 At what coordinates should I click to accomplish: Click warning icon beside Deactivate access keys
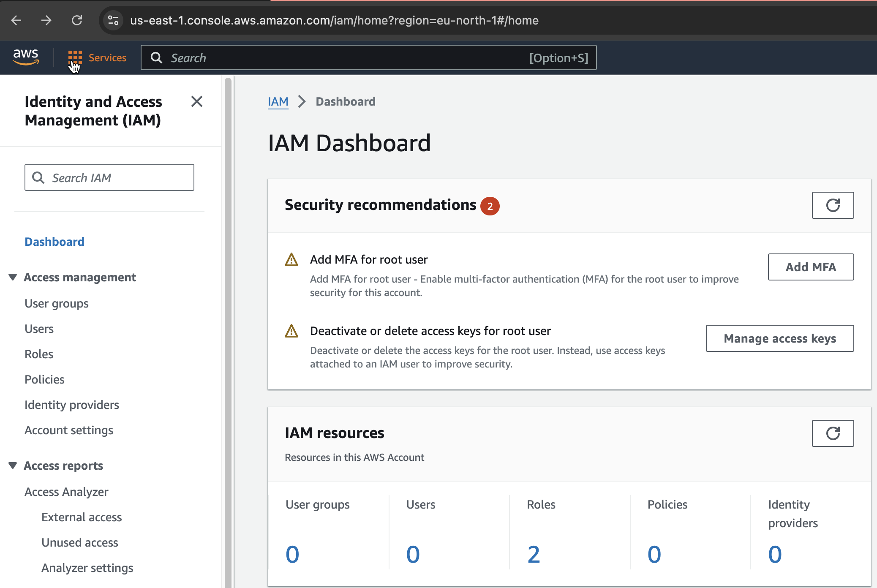pyautogui.click(x=291, y=331)
